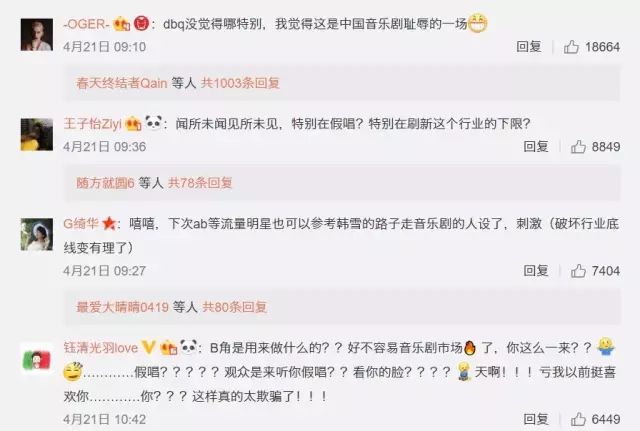This screenshot has width=640, height=431.
Task: Reply to 王子怡Ziyi's comment
Action: pyautogui.click(x=536, y=147)
